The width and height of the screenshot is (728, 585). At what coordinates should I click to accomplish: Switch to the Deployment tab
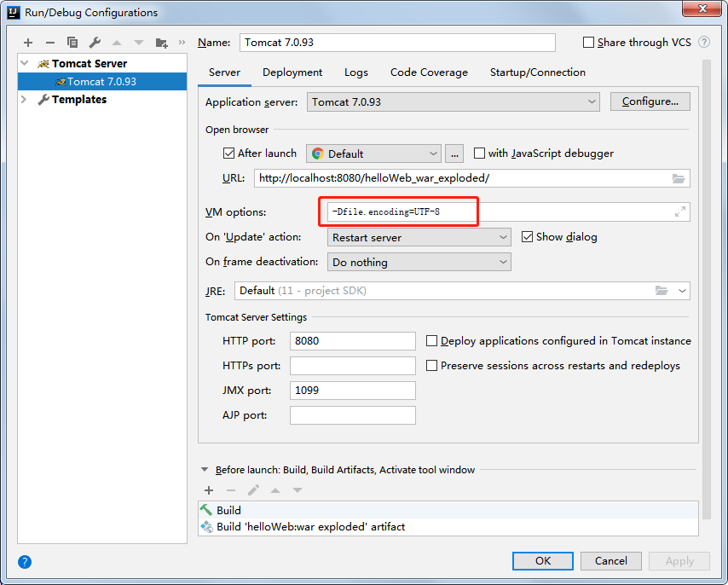click(x=292, y=72)
